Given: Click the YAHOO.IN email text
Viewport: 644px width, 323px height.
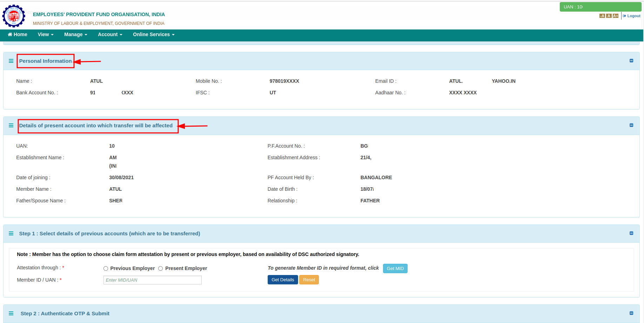Looking at the screenshot, I should [503, 81].
